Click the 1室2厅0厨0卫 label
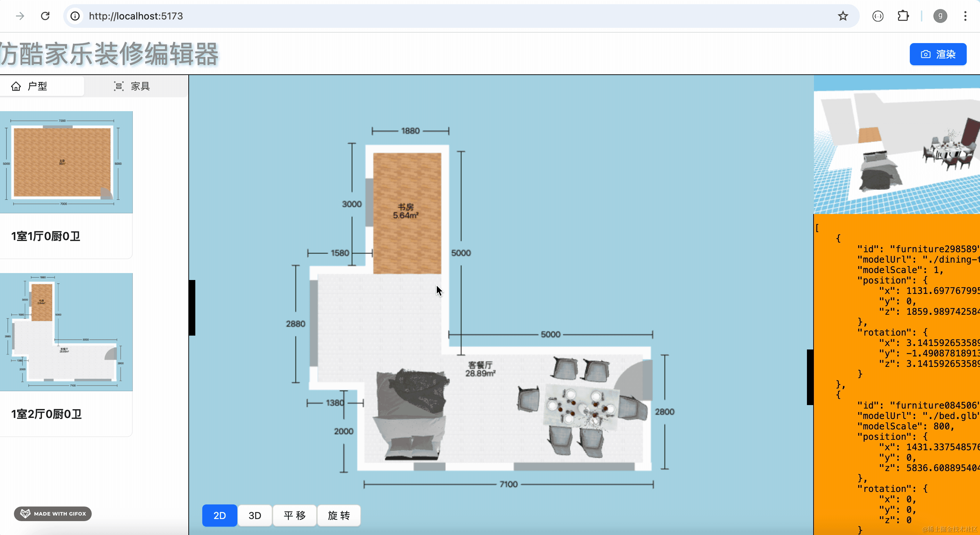 coord(47,414)
